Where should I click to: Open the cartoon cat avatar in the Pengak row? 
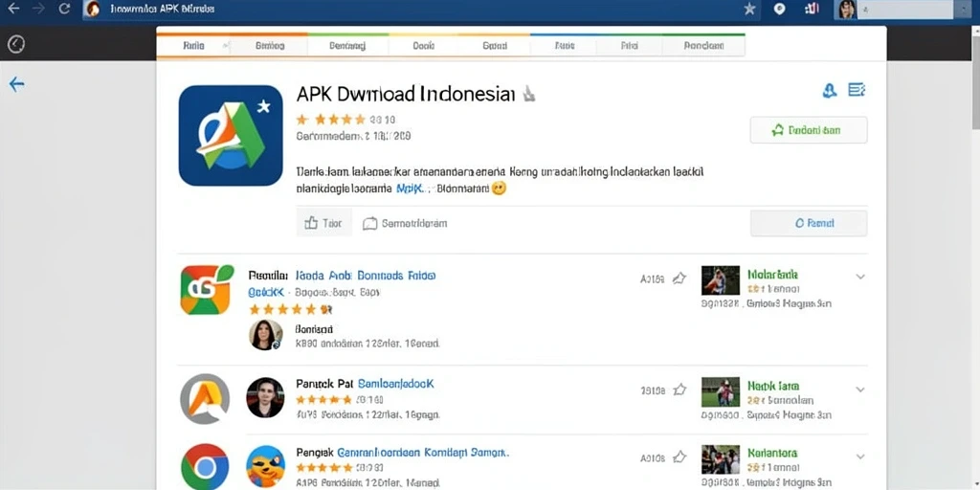click(x=266, y=467)
